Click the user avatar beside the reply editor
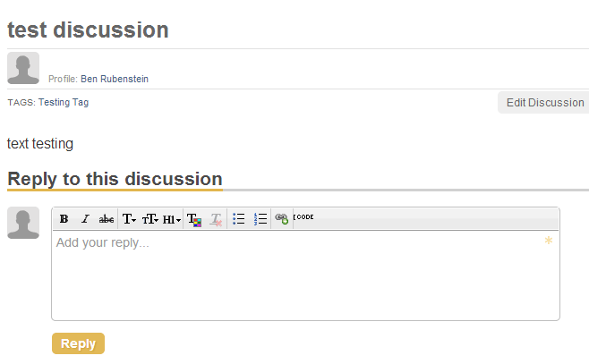 (23, 223)
